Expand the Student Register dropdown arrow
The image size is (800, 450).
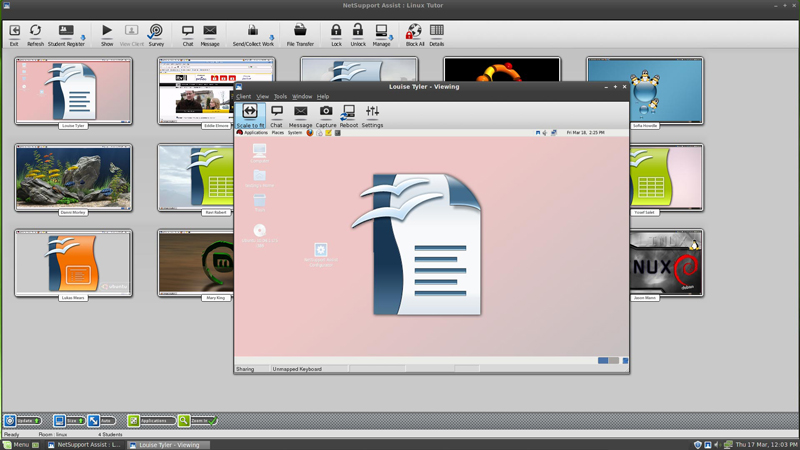[x=83, y=38]
